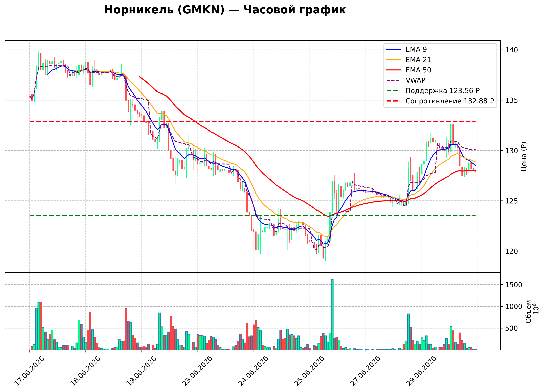Click the 120 price axis label
Image resolution: width=545 pixels, height=392 pixels.
[512, 251]
